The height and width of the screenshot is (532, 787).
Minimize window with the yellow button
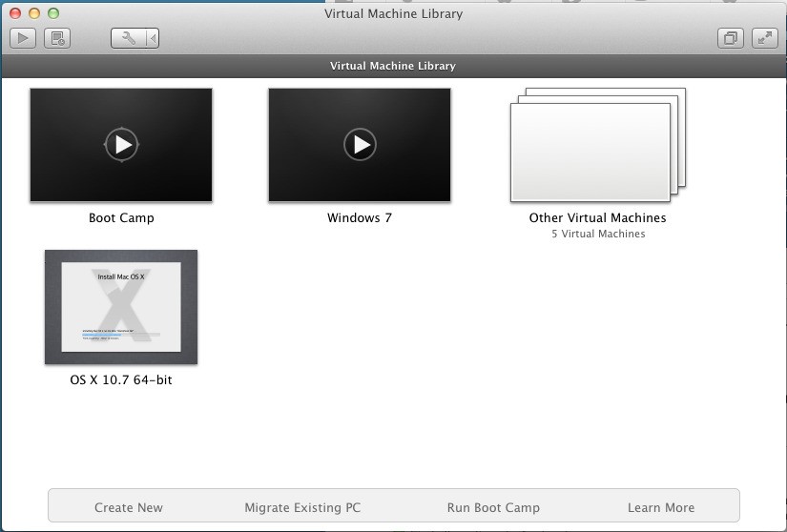[x=34, y=13]
